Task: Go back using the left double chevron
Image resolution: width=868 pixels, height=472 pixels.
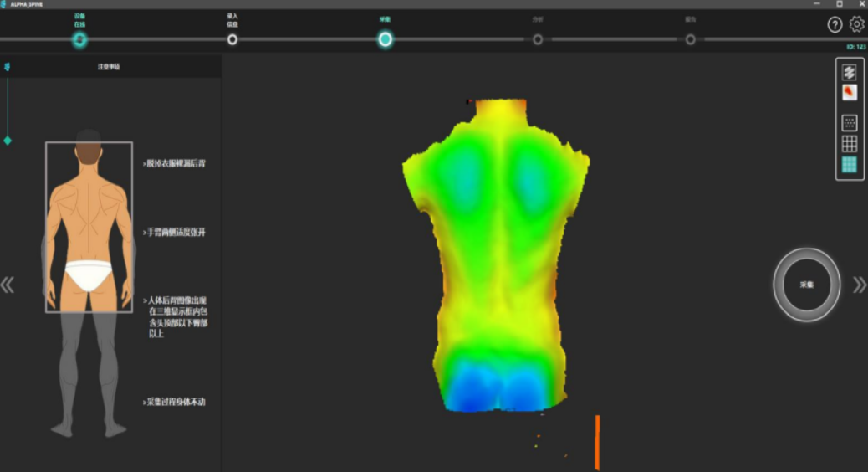Action: [8, 285]
